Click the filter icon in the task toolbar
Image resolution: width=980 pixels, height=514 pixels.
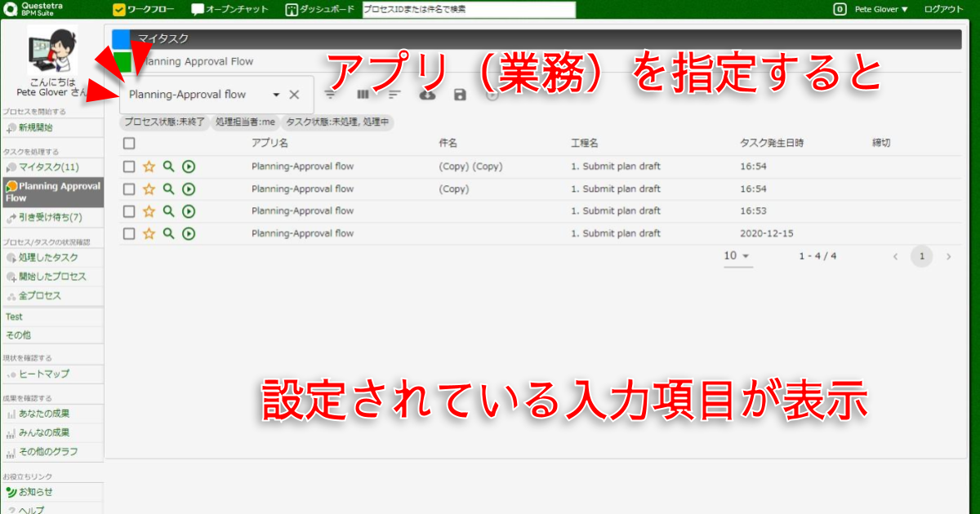pyautogui.click(x=331, y=95)
